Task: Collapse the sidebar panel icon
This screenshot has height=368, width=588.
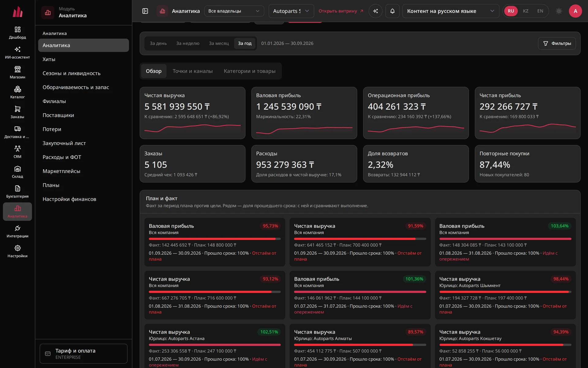Action: [145, 11]
